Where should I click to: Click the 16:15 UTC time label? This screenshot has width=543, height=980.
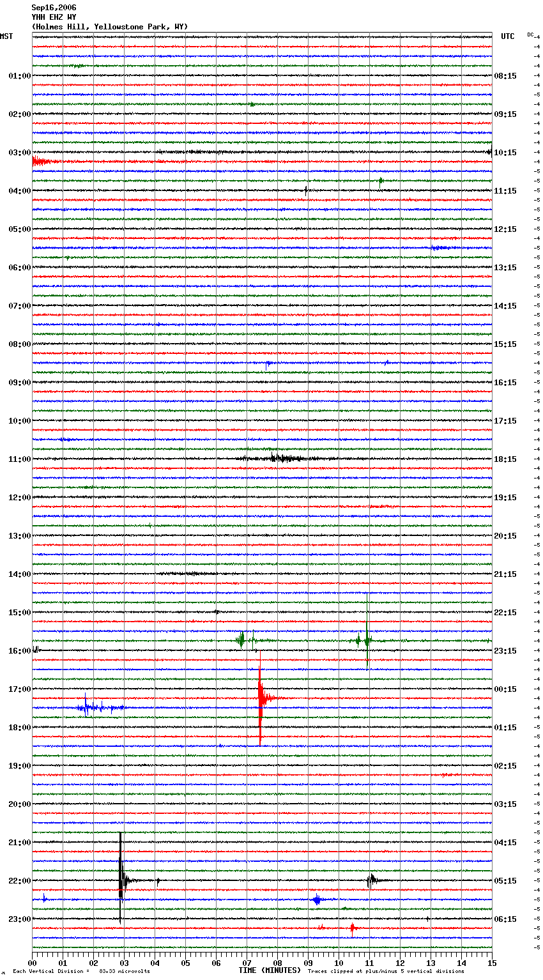(505, 383)
